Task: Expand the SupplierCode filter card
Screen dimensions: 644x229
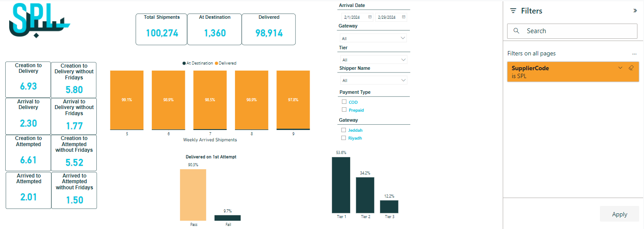Action: click(x=620, y=68)
